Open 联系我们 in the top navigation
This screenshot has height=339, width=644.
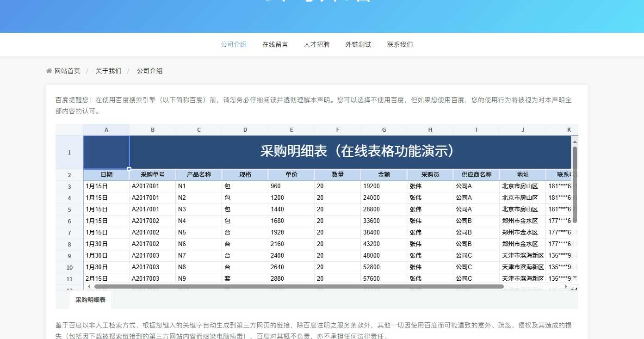pos(400,44)
